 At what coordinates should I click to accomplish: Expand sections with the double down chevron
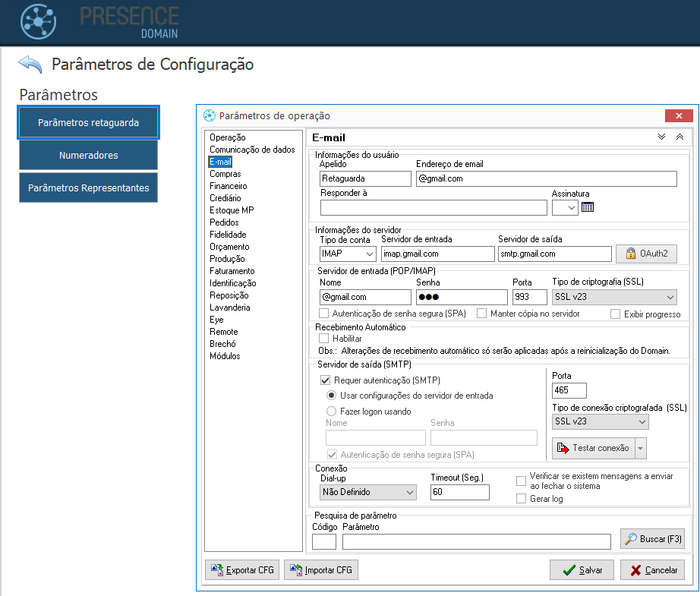[x=661, y=137]
